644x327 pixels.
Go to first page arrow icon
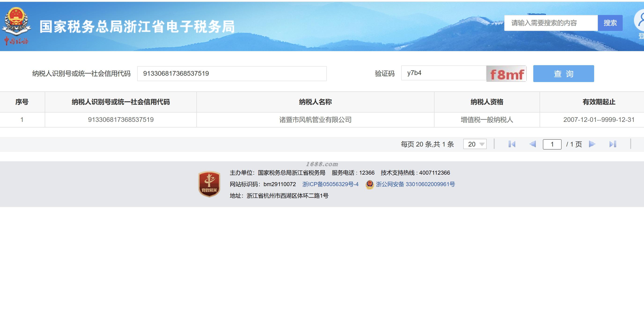pos(512,144)
